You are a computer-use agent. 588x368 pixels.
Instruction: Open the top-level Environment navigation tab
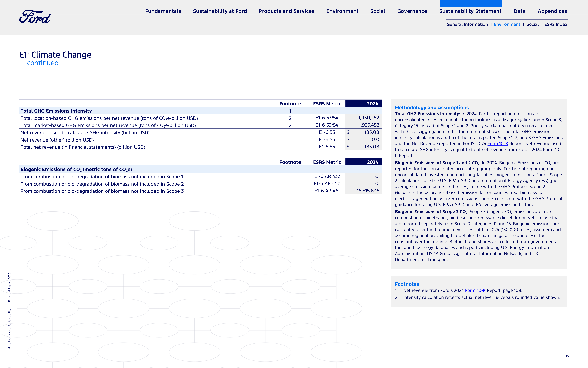(342, 11)
